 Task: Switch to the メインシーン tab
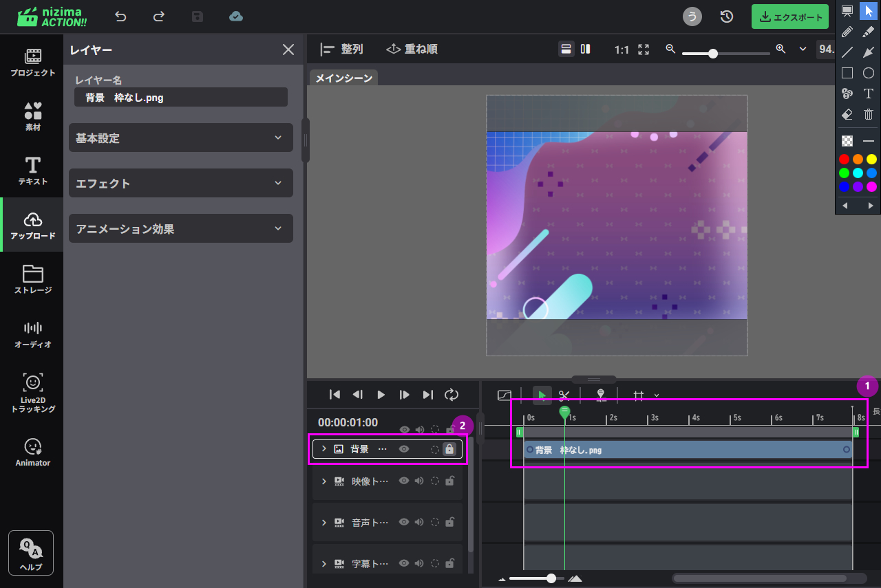pyautogui.click(x=343, y=78)
